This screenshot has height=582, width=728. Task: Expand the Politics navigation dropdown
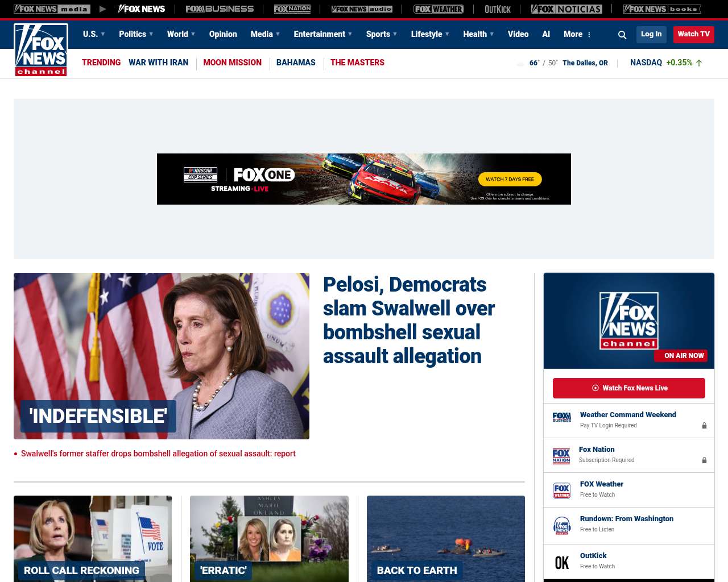pyautogui.click(x=136, y=34)
